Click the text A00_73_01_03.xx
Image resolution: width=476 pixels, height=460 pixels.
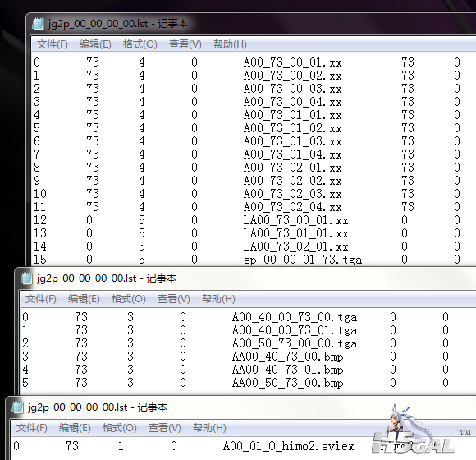tap(292, 141)
